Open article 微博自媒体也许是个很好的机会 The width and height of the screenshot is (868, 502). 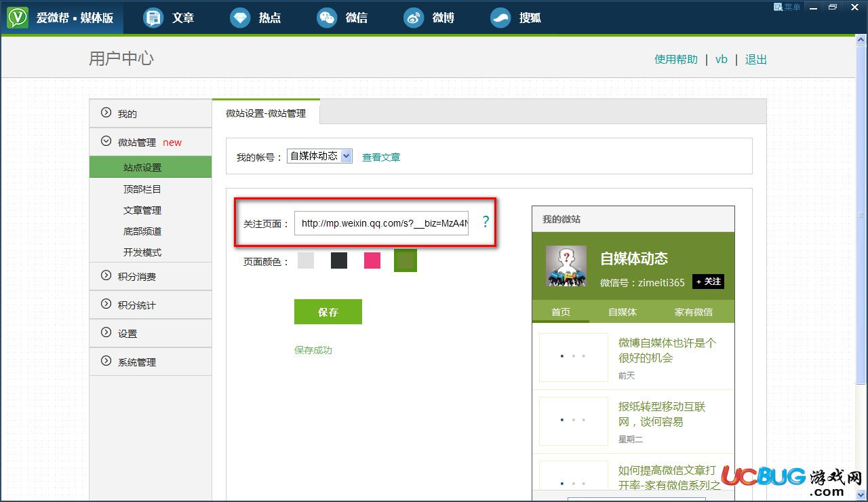click(667, 350)
